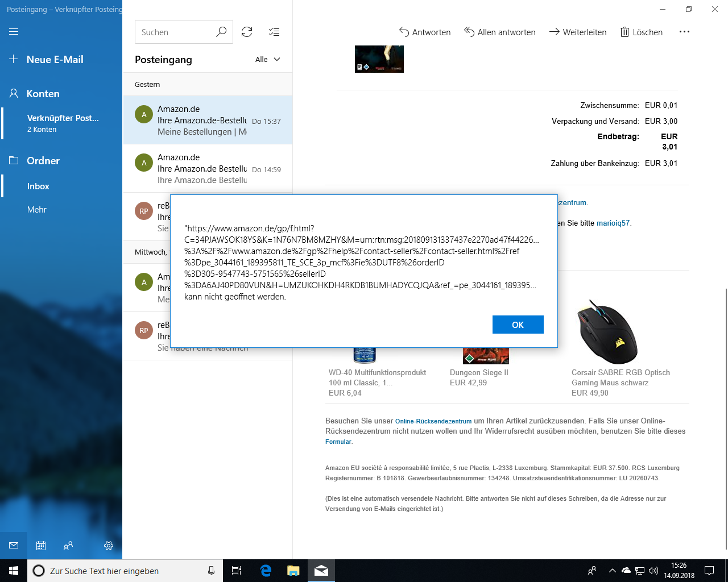Open Dungeon Siege II product text
Screen dimensions: 728x582
(x=479, y=373)
